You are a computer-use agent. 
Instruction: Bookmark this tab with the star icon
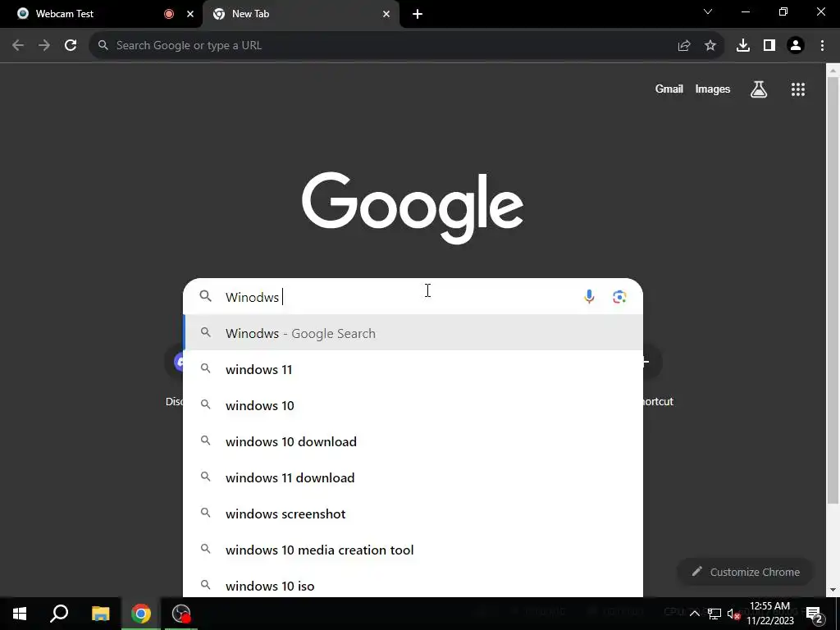(x=710, y=46)
